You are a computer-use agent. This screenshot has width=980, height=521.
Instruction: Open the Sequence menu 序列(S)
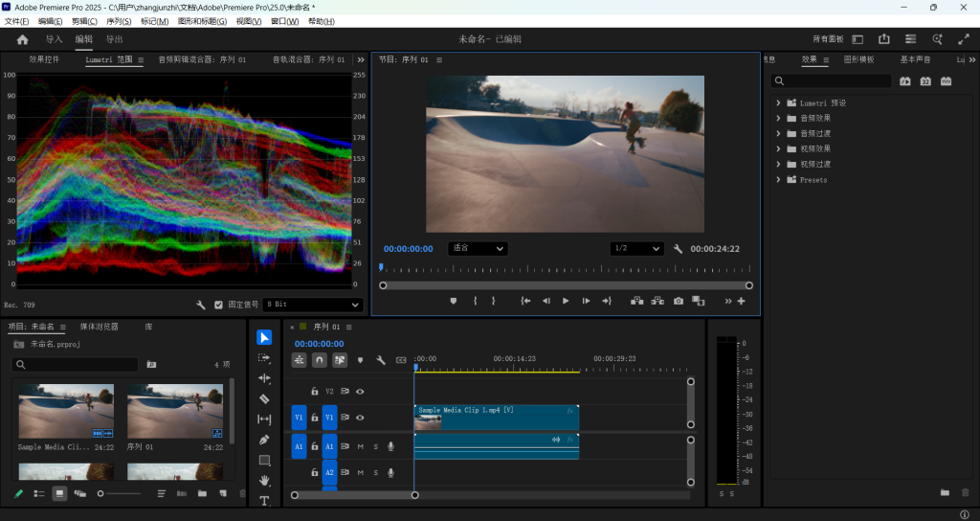(x=119, y=21)
